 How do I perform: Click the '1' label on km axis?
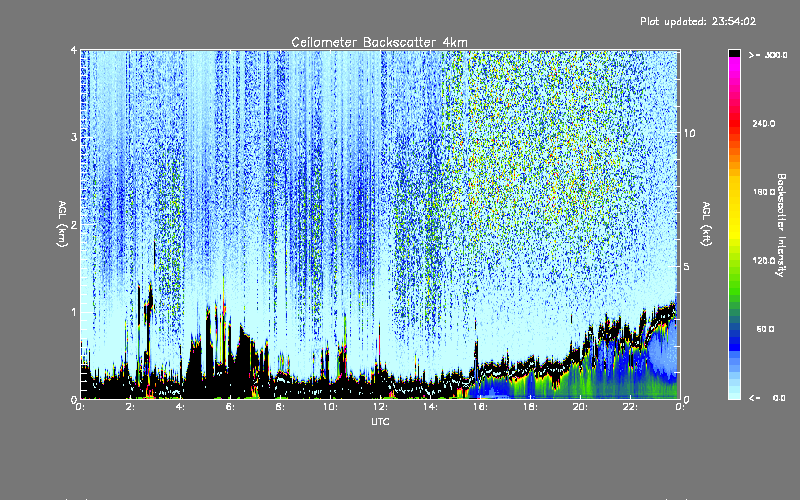pyautogui.click(x=74, y=312)
